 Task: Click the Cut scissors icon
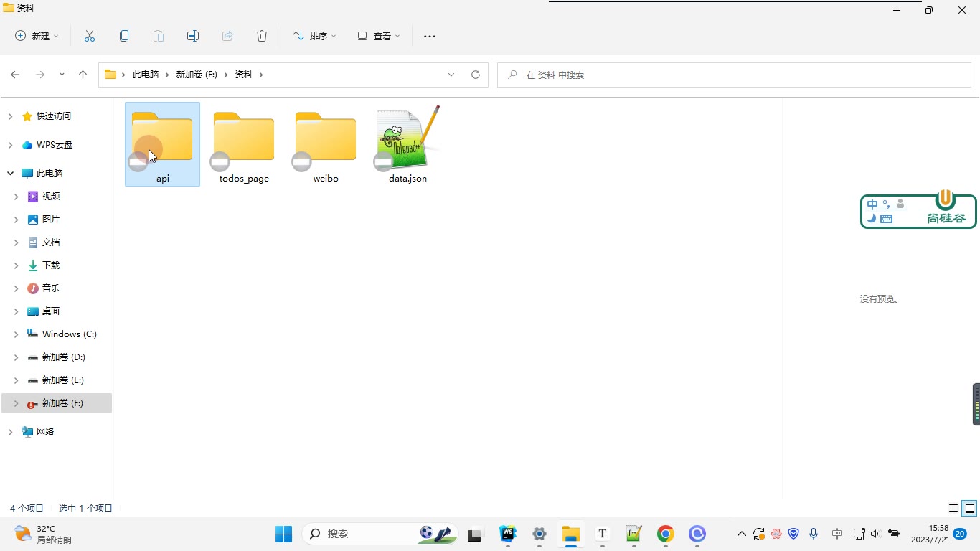tap(90, 36)
